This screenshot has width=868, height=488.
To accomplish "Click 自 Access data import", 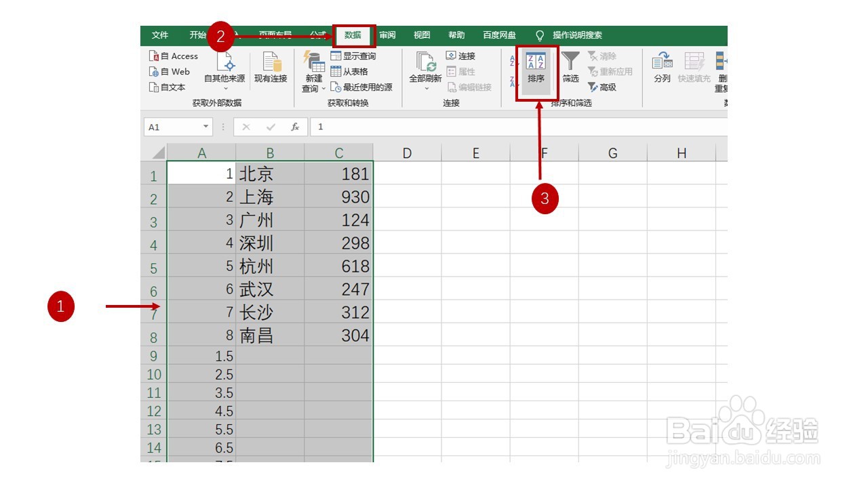I will point(175,56).
